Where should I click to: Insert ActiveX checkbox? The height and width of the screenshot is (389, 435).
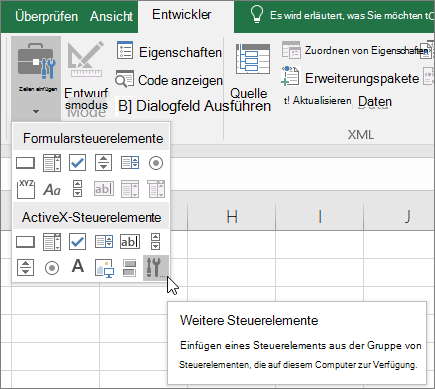pyautogui.click(x=77, y=241)
